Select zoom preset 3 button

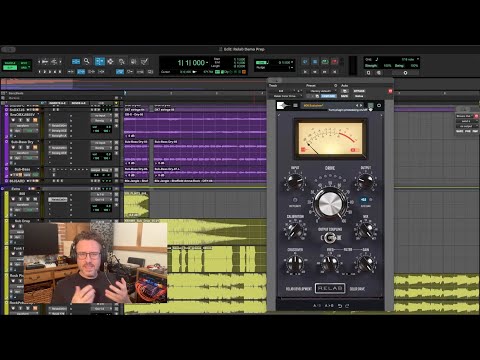pos(50,72)
